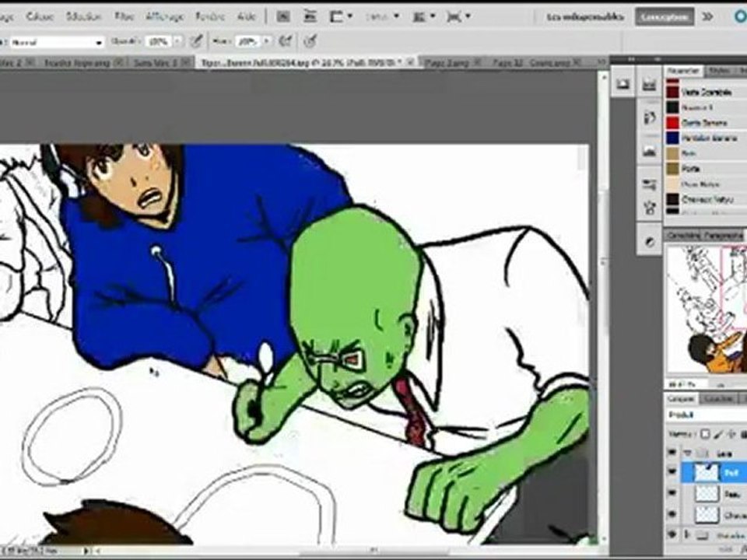
Task: Hide the top layer group via eye
Action: 672,453
